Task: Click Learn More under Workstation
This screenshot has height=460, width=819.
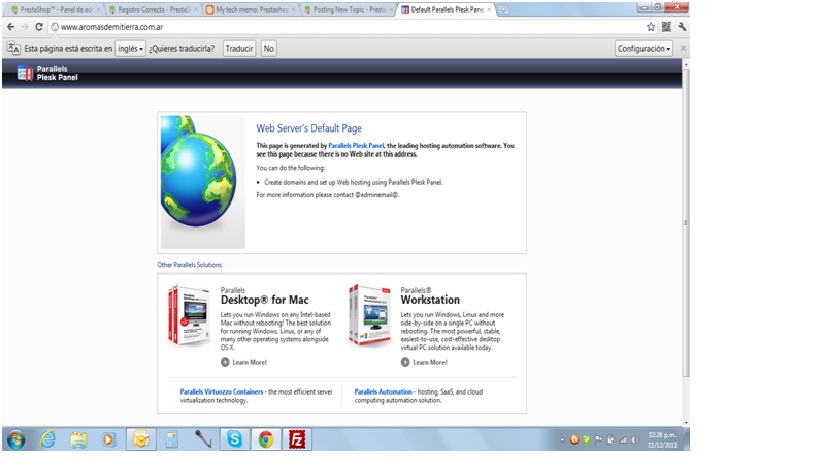Action: (430, 362)
